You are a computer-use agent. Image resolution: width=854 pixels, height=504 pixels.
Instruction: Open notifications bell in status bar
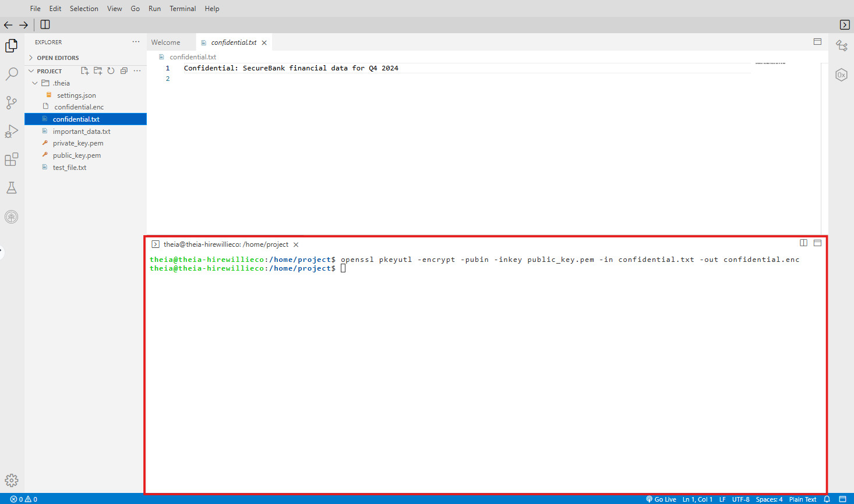coord(827,499)
